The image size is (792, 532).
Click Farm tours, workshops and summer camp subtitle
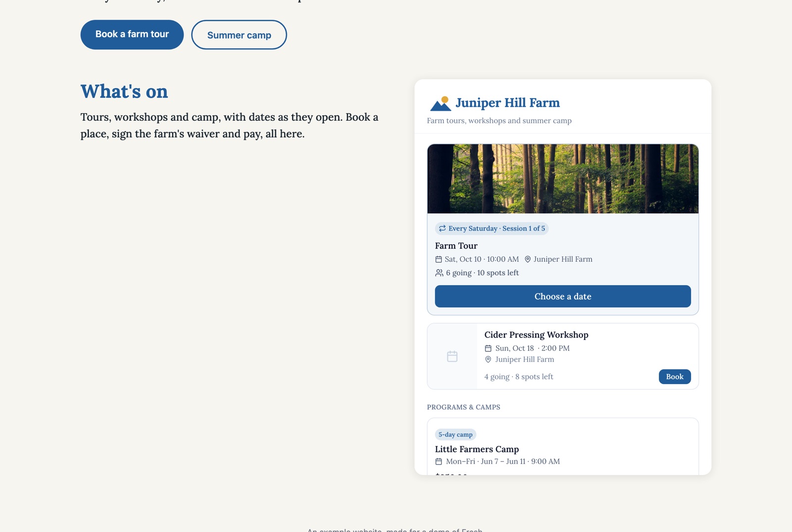coord(499,121)
